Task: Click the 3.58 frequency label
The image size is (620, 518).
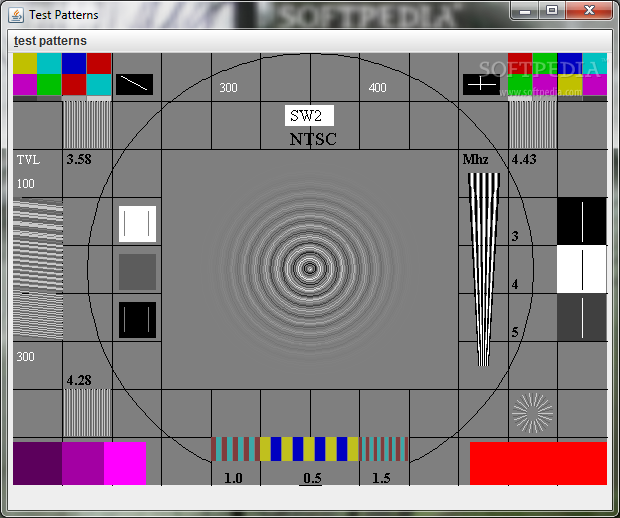Action: tap(79, 159)
